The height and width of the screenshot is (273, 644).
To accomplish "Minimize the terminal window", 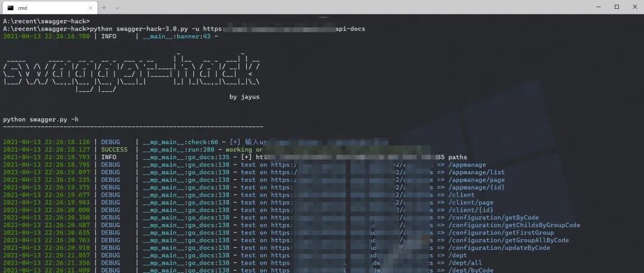I will pos(598,7).
